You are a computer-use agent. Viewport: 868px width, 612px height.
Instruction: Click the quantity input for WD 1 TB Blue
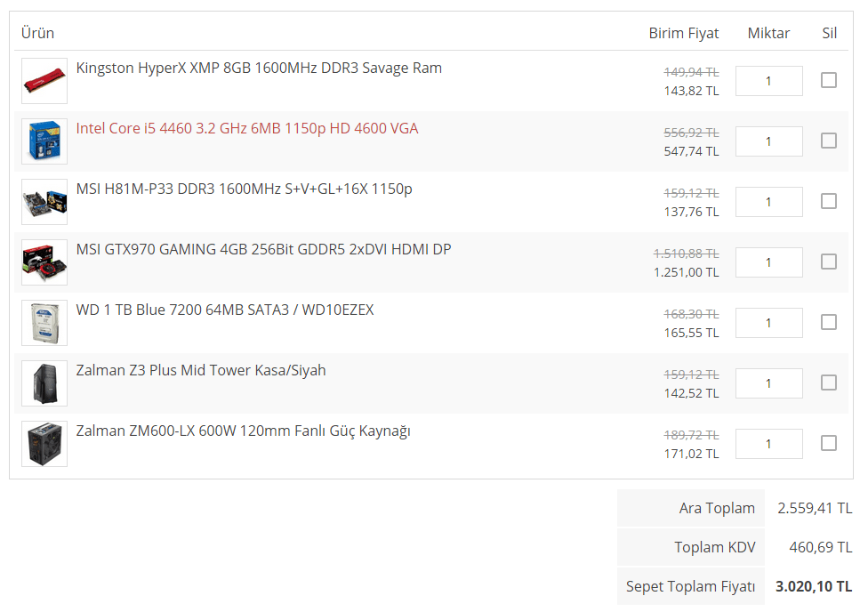[768, 323]
